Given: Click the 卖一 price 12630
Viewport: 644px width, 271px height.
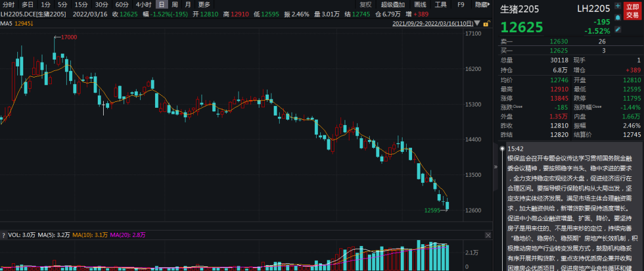Looking at the screenshot, I should (559, 41).
